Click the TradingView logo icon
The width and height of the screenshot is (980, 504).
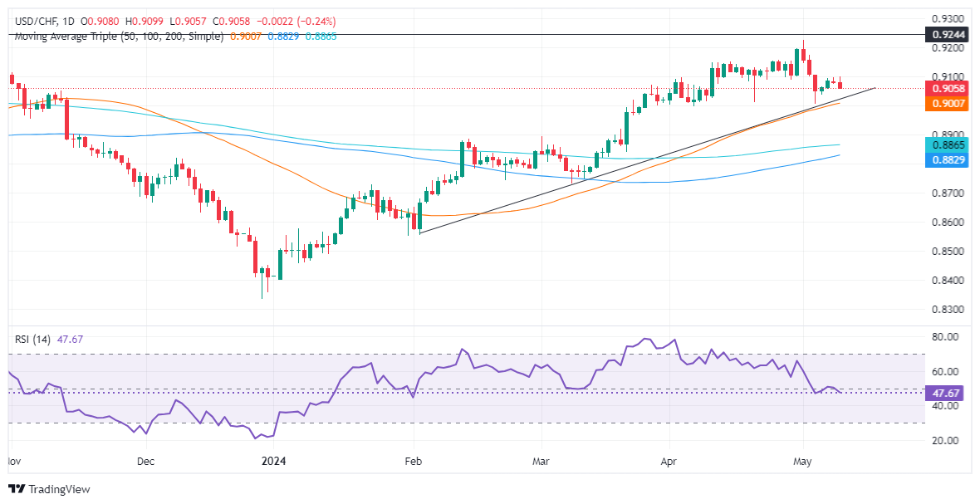tap(17, 489)
